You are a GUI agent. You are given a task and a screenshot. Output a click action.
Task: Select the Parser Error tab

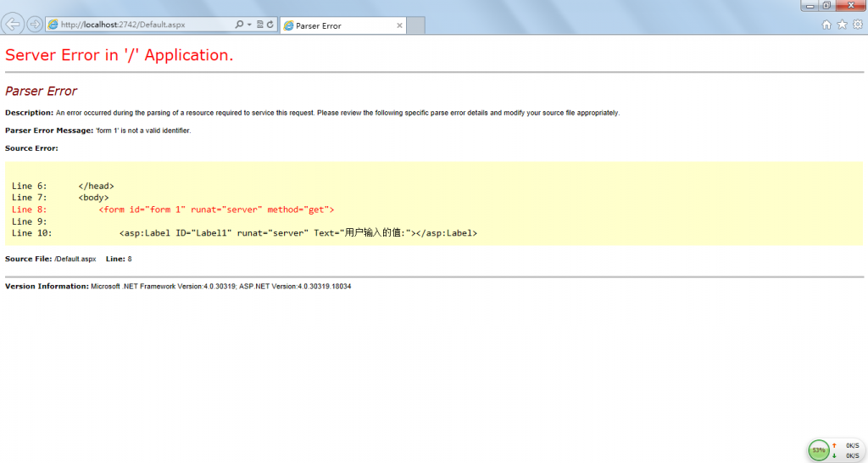click(343, 25)
